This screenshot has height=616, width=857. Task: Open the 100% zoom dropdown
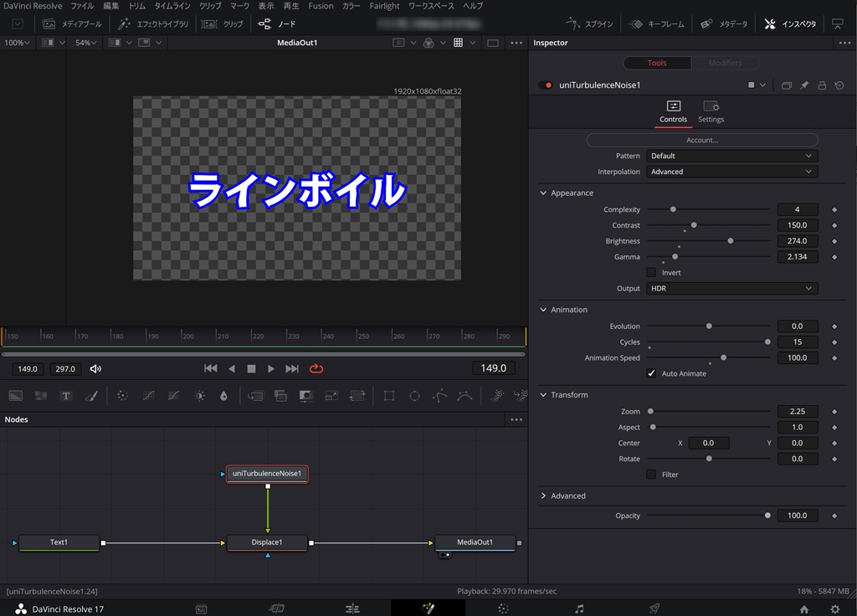coord(17,43)
